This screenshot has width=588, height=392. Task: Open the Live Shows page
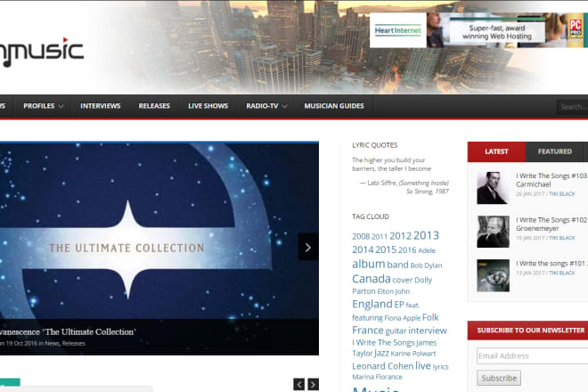pyautogui.click(x=208, y=106)
